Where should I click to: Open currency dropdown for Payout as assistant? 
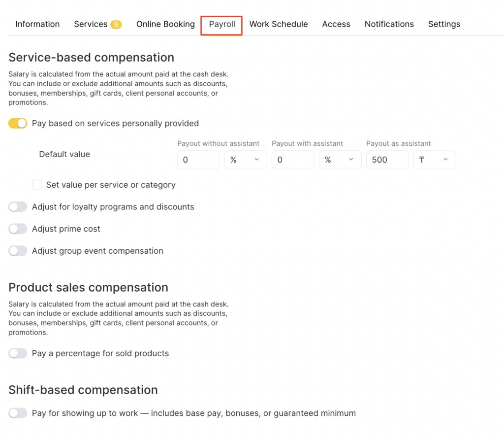pos(435,160)
